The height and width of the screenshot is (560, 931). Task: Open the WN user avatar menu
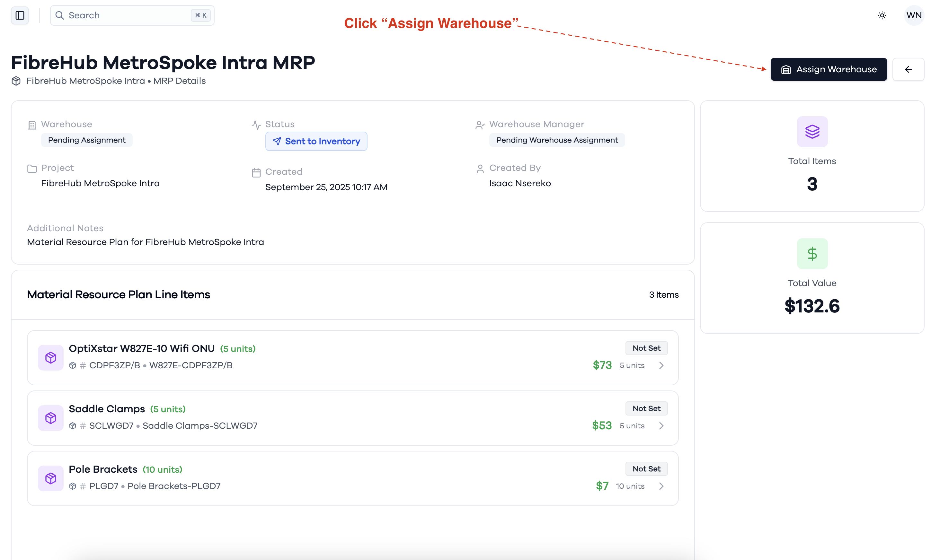[x=914, y=15]
